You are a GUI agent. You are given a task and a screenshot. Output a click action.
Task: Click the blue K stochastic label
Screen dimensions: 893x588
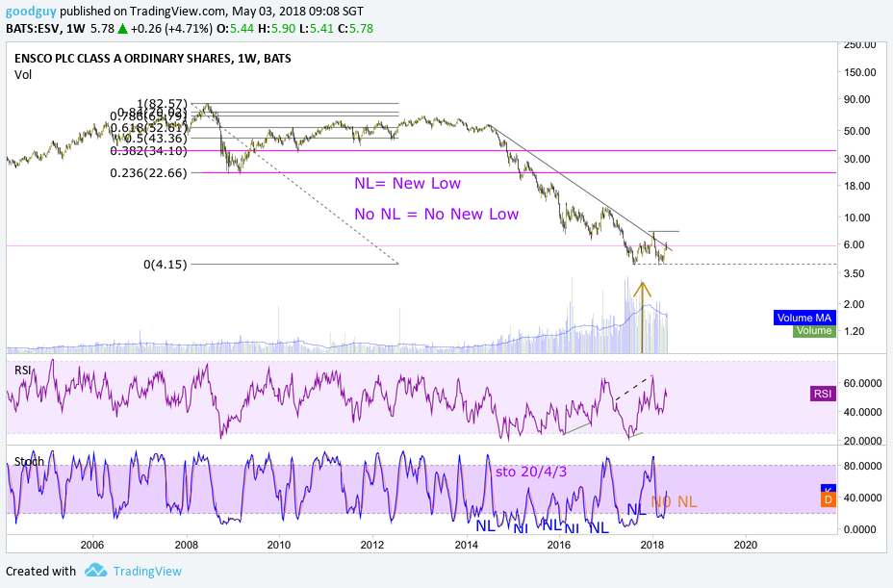point(829,489)
